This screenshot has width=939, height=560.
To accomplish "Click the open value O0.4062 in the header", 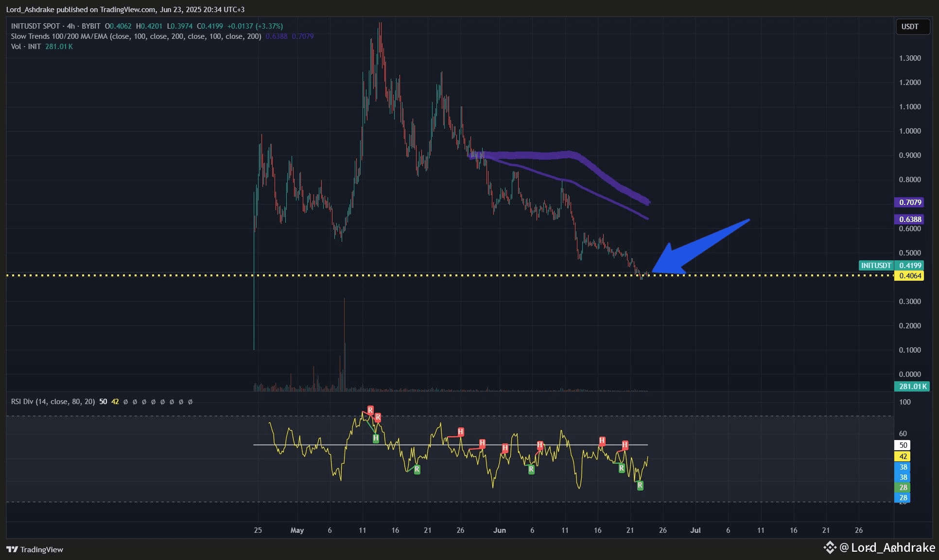I will point(118,26).
